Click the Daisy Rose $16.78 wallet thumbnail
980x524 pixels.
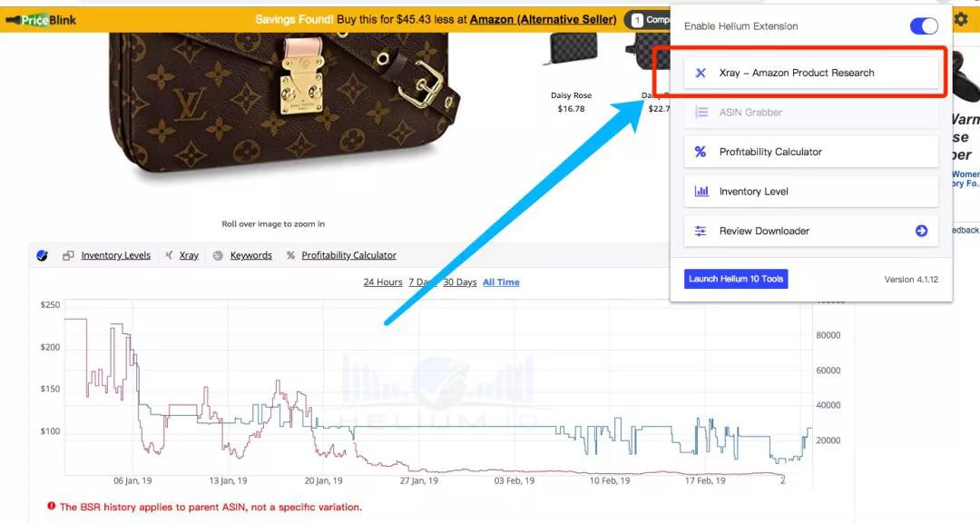pos(570,48)
